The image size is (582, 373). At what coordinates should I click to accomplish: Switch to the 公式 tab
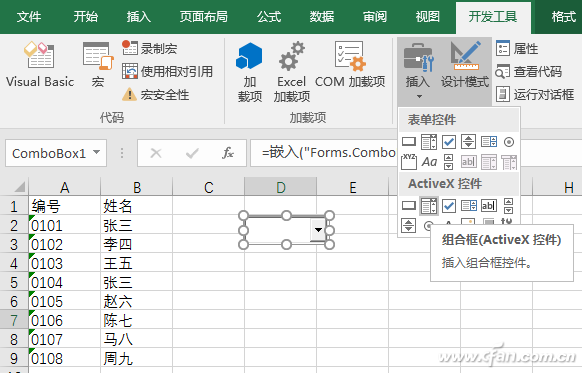click(x=269, y=17)
